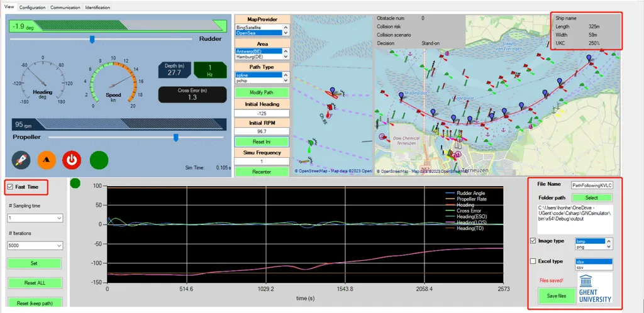Uncheck the Image type checkbox

pyautogui.click(x=533, y=240)
